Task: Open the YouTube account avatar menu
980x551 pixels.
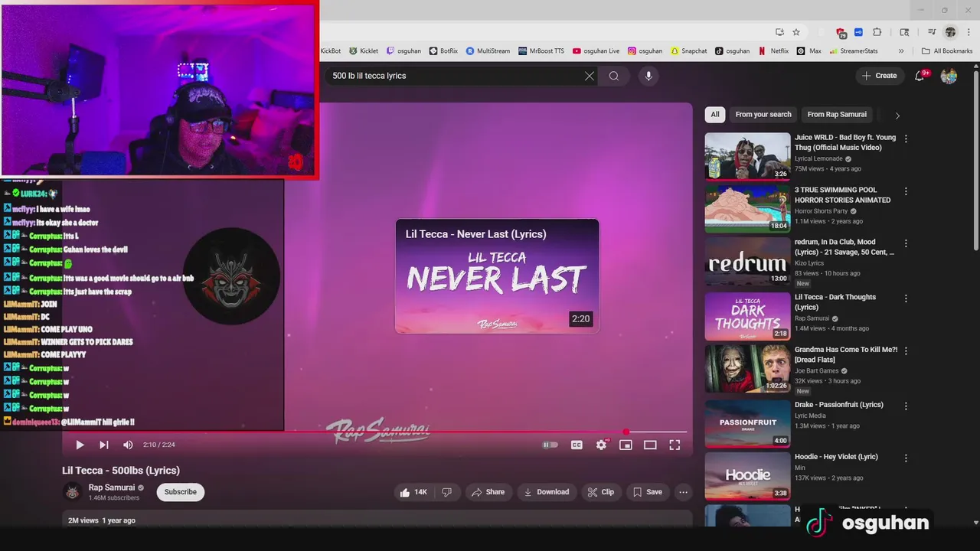Action: (x=949, y=76)
